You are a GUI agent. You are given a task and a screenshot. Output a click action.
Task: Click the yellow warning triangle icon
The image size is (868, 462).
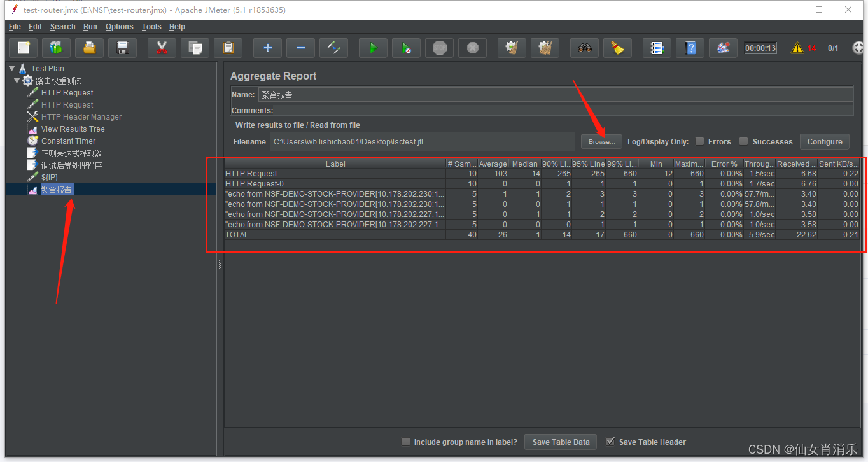tap(797, 48)
